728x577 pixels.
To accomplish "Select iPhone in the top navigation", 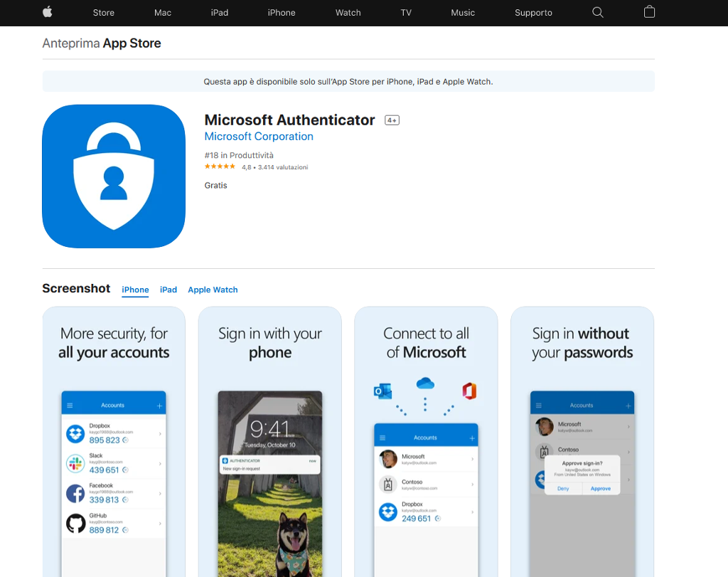I will pyautogui.click(x=282, y=13).
